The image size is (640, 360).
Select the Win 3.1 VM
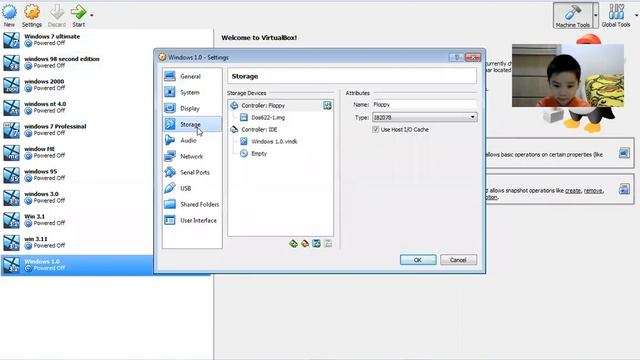[106, 220]
